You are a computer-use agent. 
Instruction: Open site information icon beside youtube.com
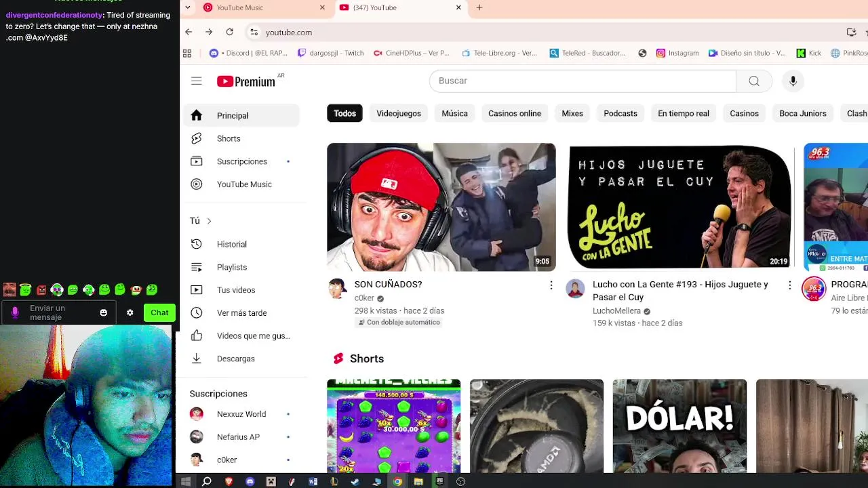254,32
